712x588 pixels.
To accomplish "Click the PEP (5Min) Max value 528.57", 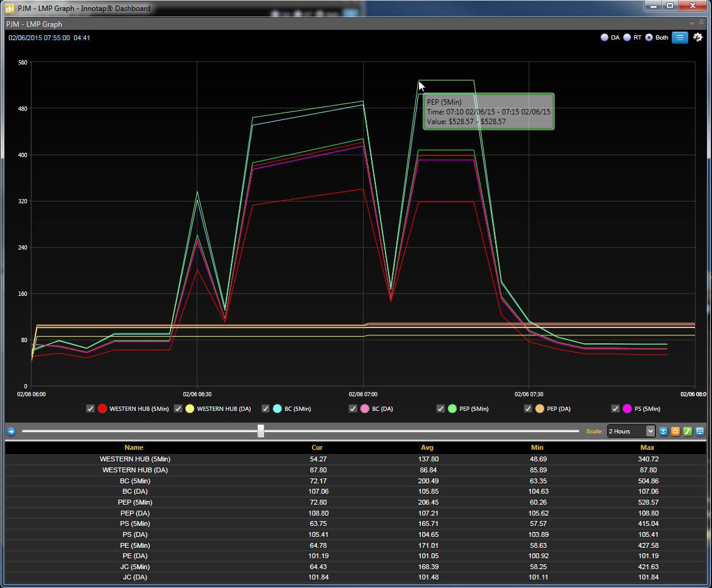I will pyautogui.click(x=649, y=502).
